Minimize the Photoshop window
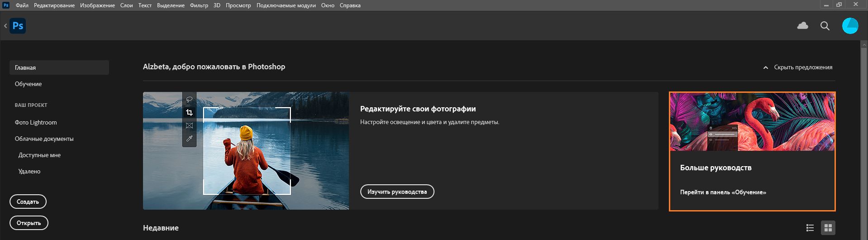The image size is (868, 240). 826,5
